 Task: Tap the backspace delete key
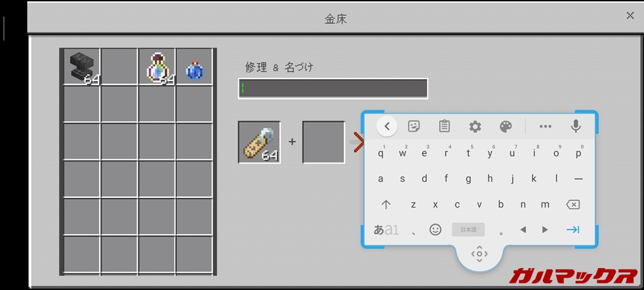coord(573,204)
